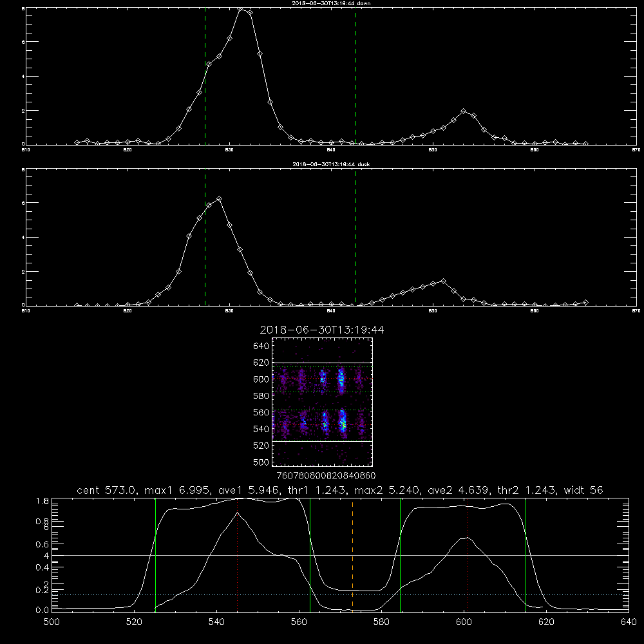
Task: Click the green vertical line near 525 in bottom plot
Action: (155, 554)
